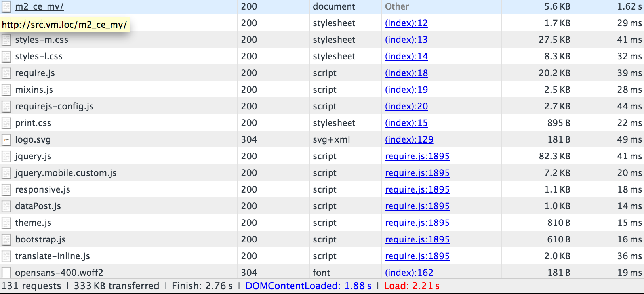Select the require.js request name

[x=35, y=73]
